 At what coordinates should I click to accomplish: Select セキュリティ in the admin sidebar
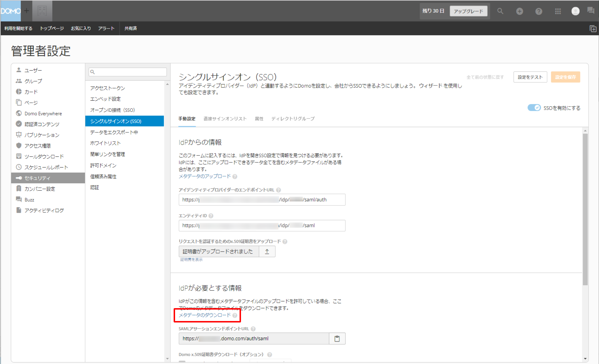48,178
